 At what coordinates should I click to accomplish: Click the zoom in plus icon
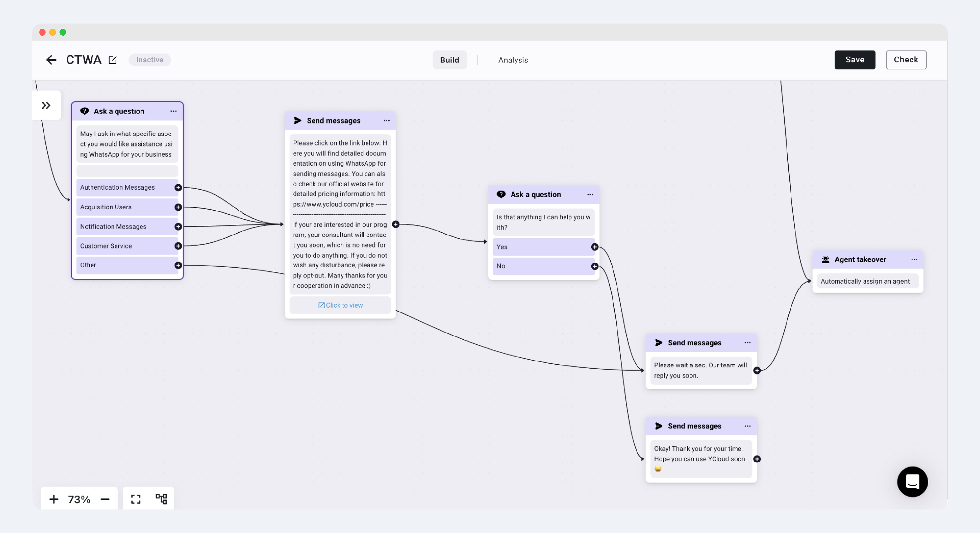point(54,499)
